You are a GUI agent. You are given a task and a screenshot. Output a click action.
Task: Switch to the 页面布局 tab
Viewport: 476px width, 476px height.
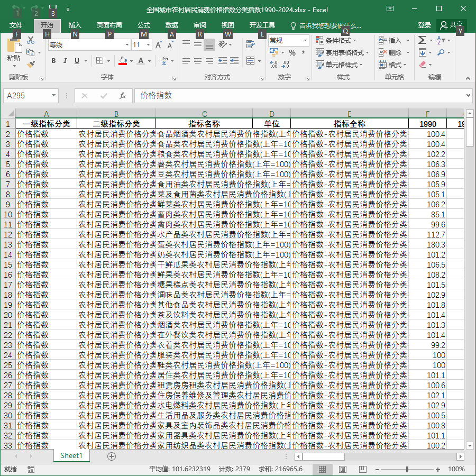pyautogui.click(x=109, y=25)
